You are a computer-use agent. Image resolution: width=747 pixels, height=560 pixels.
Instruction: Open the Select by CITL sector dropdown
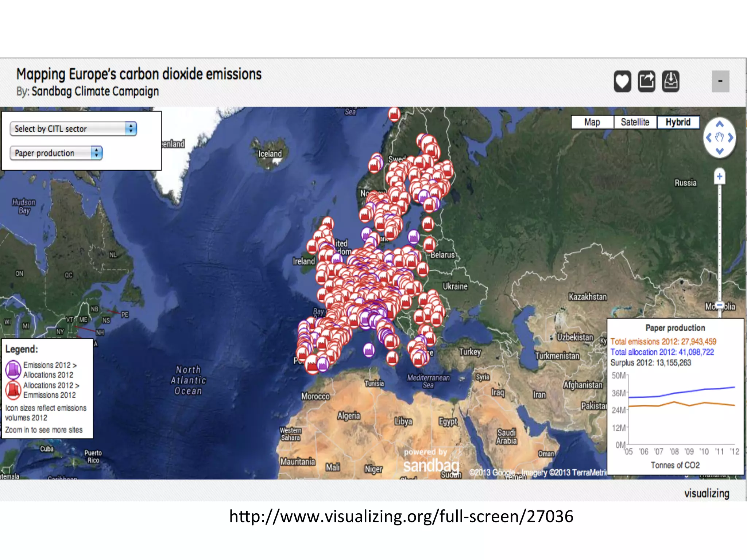coord(73,129)
